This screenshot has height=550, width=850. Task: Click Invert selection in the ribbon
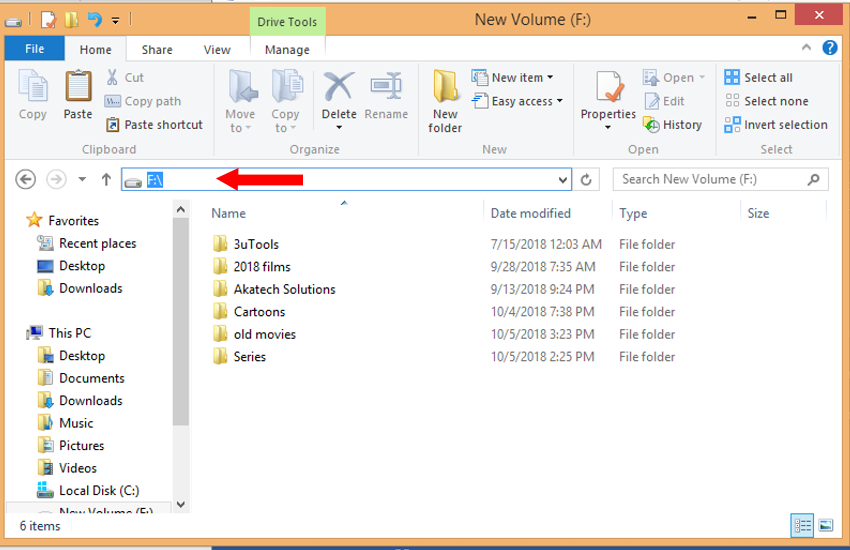776,125
